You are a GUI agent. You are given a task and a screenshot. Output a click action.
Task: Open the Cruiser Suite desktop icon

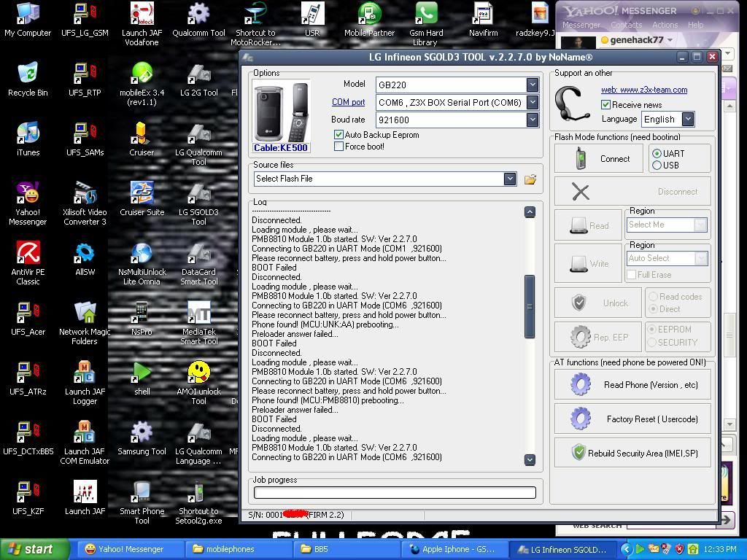pyautogui.click(x=142, y=200)
